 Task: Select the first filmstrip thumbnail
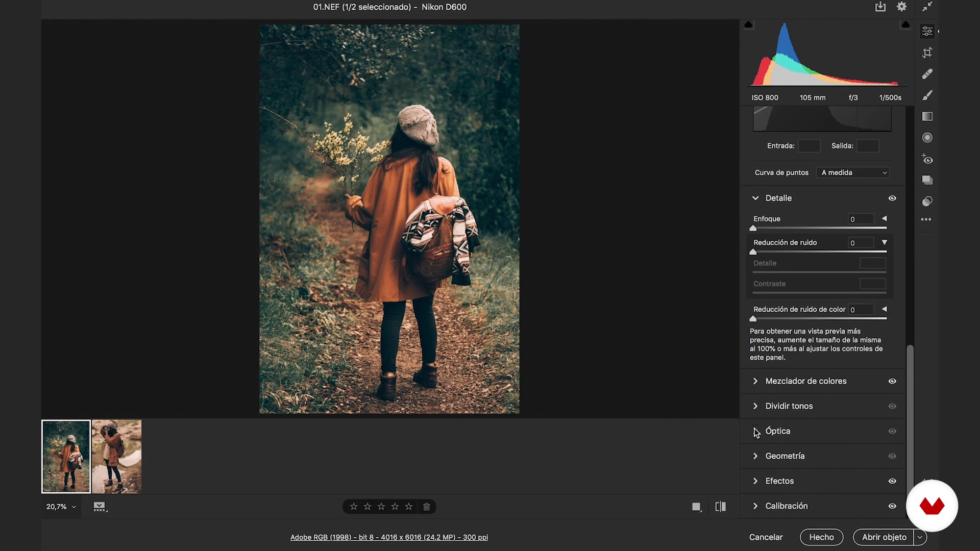[x=66, y=457]
